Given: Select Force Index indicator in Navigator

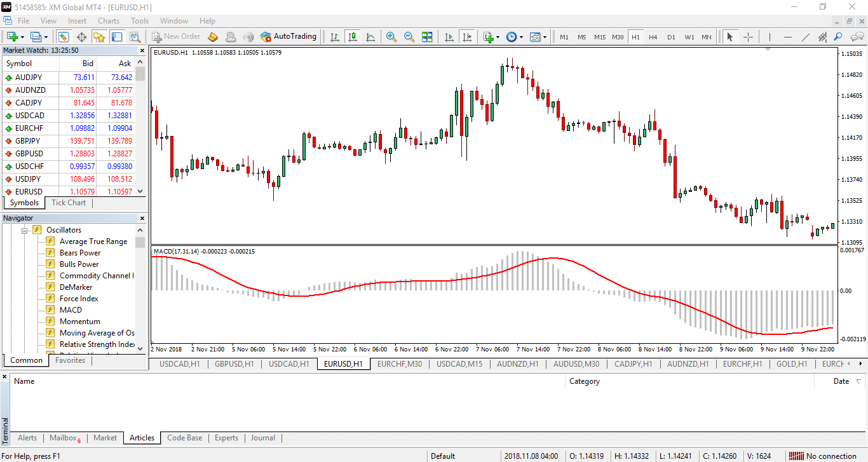Looking at the screenshot, I should 79,299.
